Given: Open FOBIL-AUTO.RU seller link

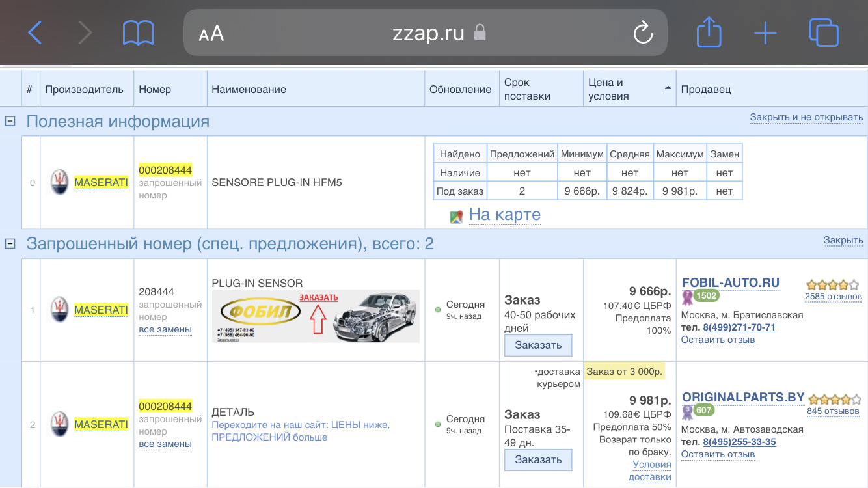Looking at the screenshot, I should [x=731, y=282].
